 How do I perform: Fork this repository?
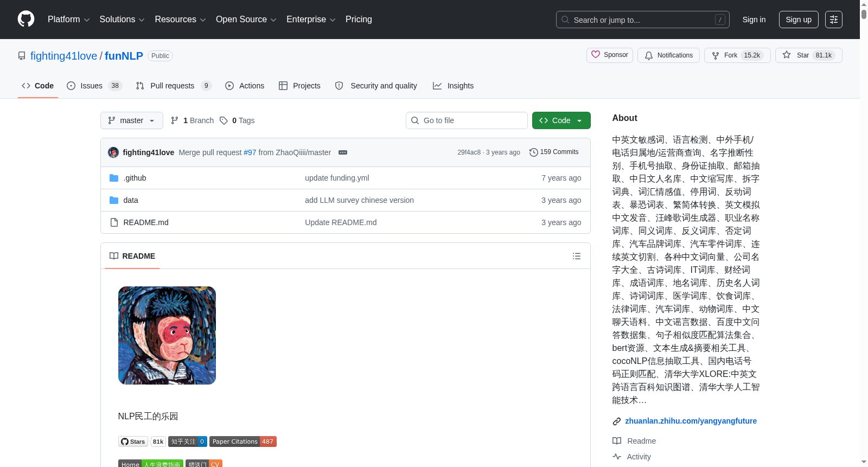[x=737, y=55]
